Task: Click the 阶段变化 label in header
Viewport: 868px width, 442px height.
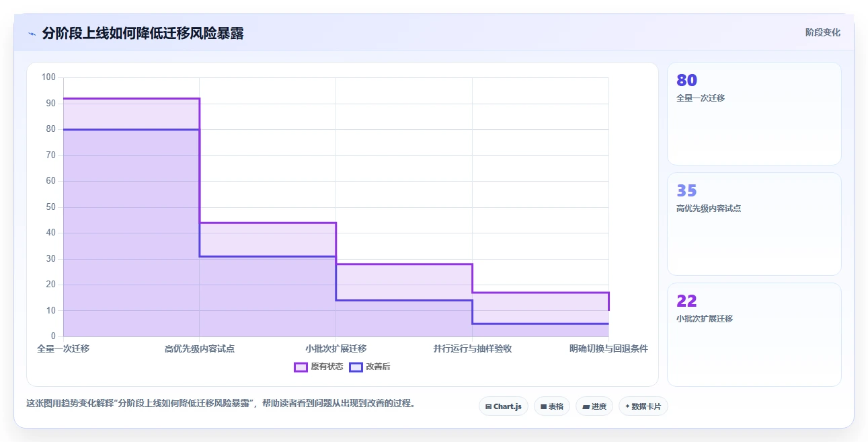Action: pos(822,32)
